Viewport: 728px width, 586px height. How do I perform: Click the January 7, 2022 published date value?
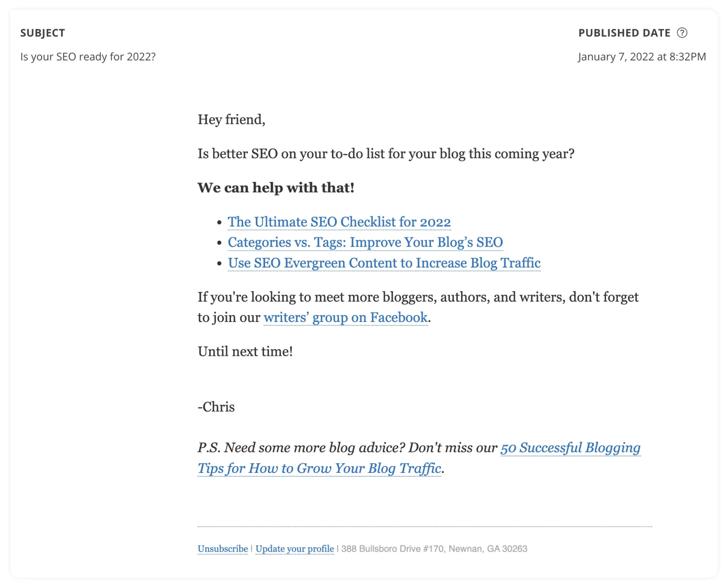pos(642,57)
